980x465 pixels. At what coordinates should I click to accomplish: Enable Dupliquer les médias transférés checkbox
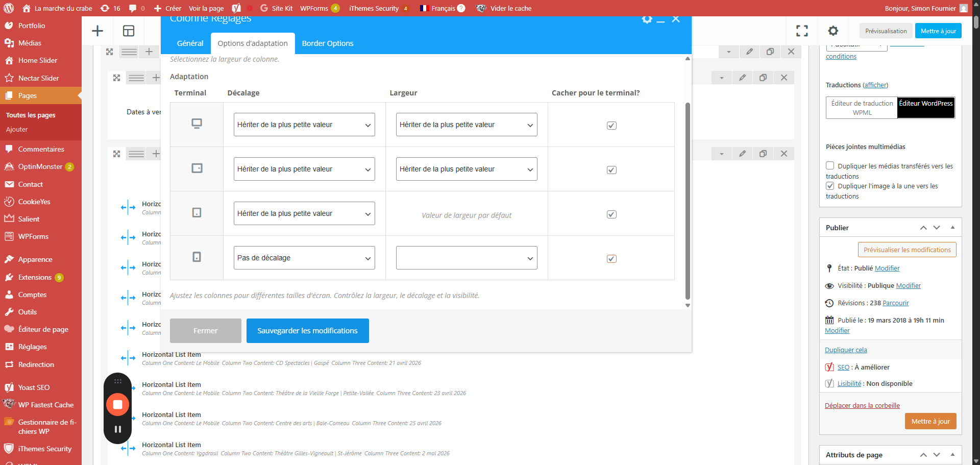click(x=830, y=166)
